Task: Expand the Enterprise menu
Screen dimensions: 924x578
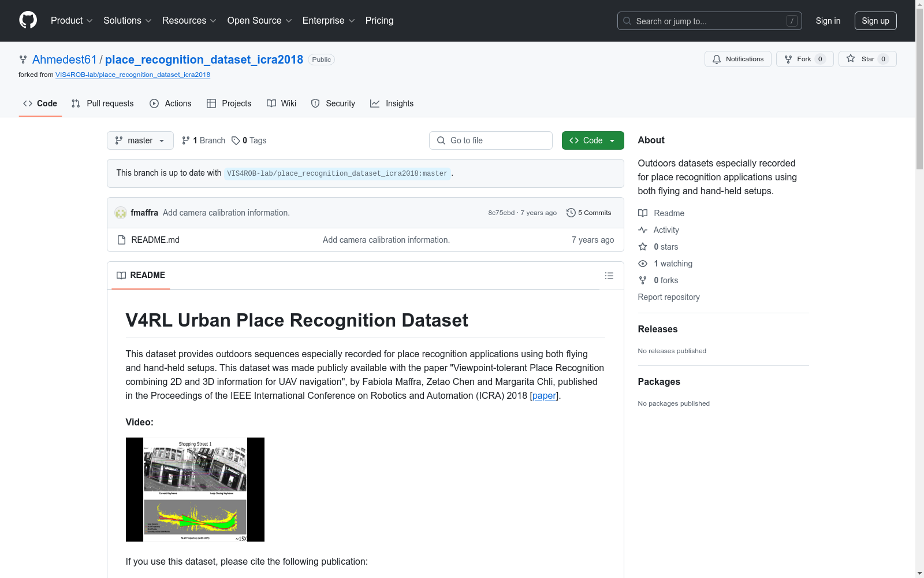Action: coord(329,20)
